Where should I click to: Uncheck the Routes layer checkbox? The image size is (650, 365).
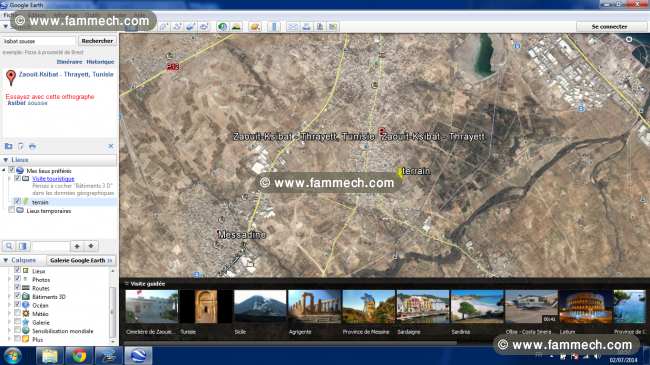tap(17, 287)
